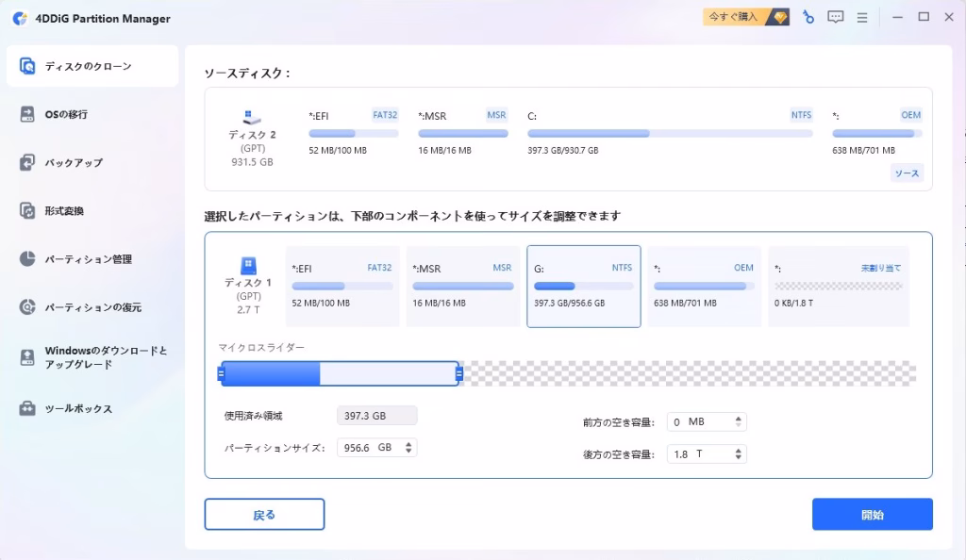Click the ディスク 2 source disk icon
966x560 pixels.
point(251,116)
